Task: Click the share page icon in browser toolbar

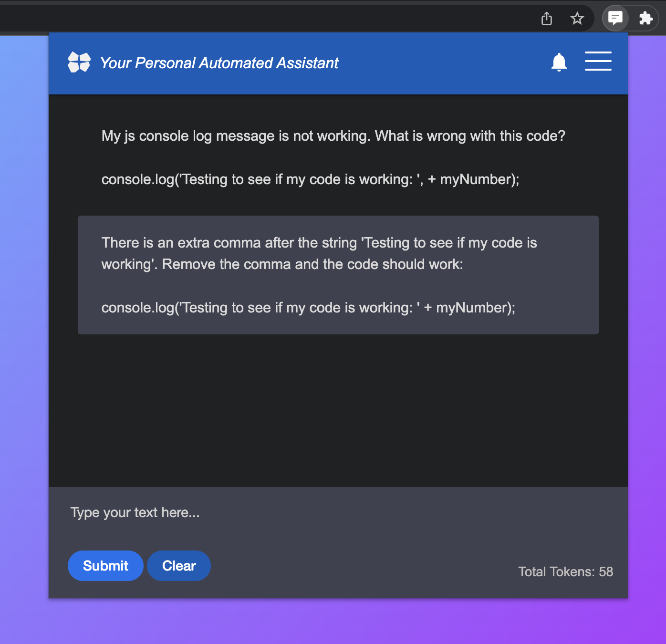Action: pyautogui.click(x=547, y=19)
